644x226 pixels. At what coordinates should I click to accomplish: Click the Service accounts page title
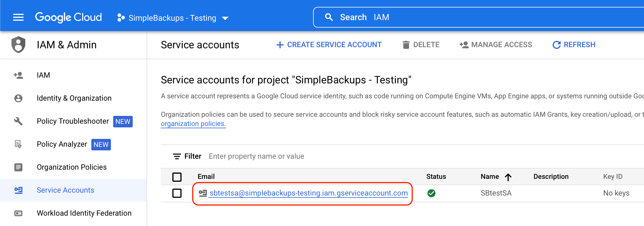pos(200,45)
